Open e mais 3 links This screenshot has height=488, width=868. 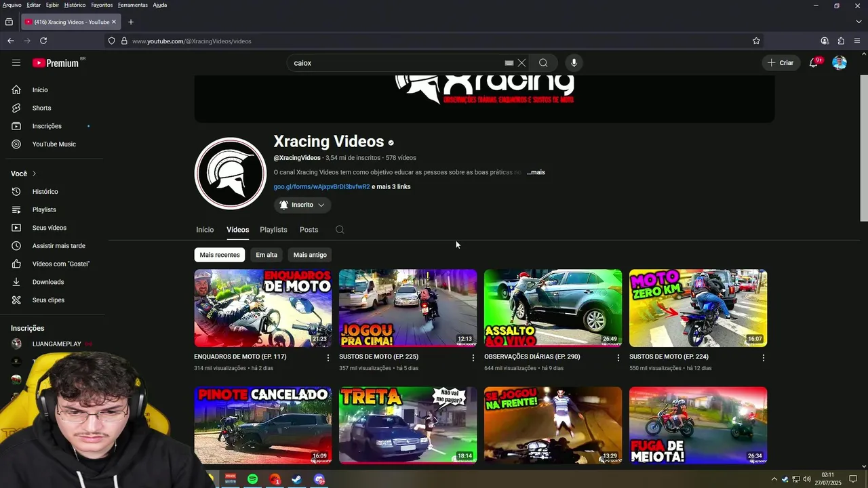391,187
